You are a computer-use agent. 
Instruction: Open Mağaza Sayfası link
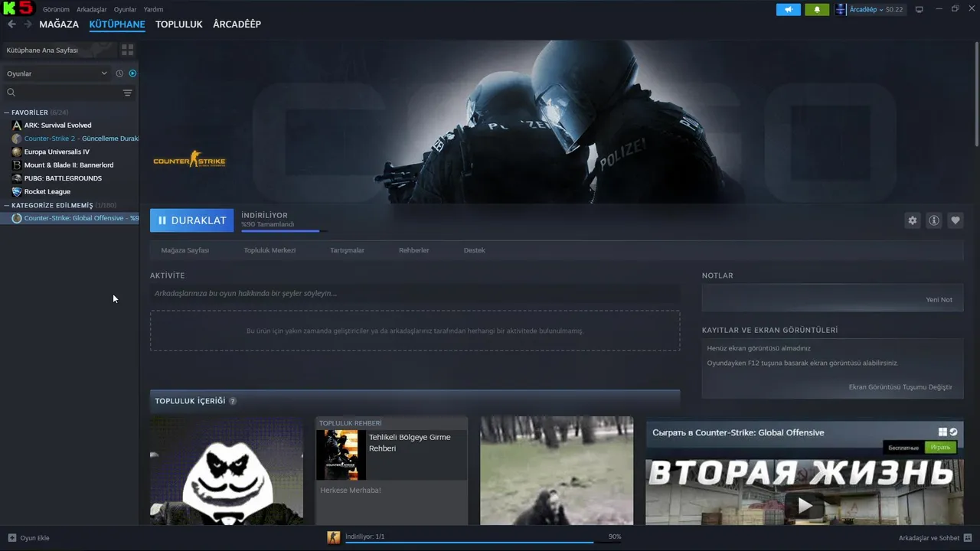[x=185, y=250]
